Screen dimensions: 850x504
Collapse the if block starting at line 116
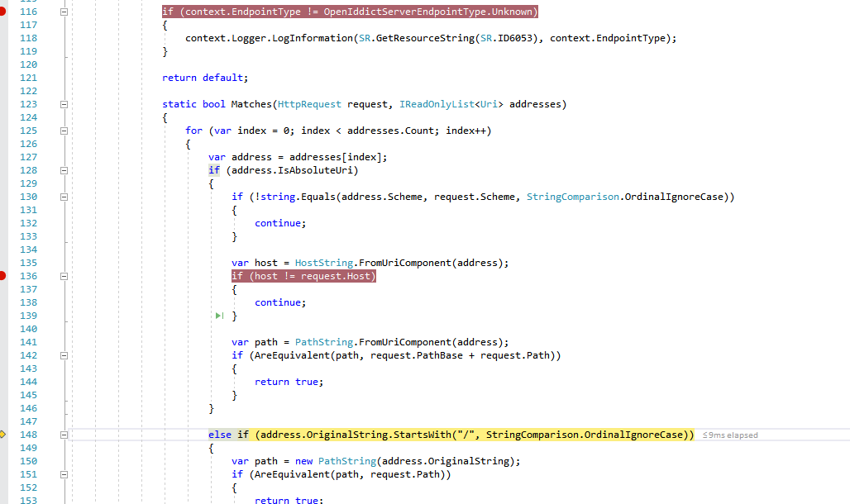coord(64,11)
